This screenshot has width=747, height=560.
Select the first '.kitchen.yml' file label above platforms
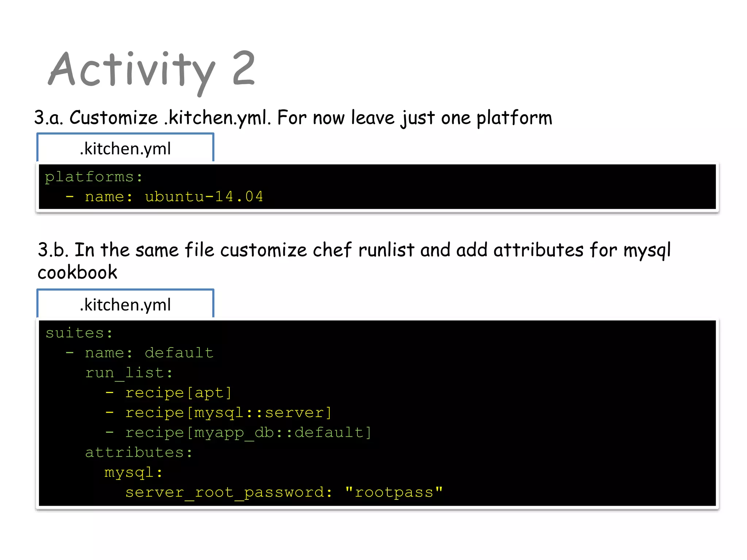point(125,149)
